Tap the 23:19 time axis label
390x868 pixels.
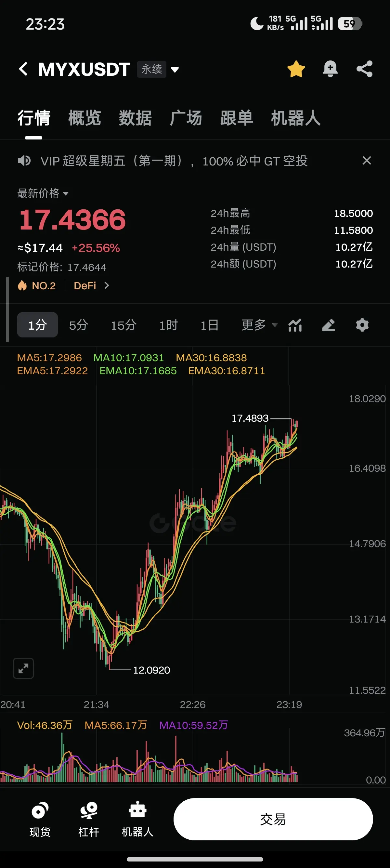coord(289,704)
